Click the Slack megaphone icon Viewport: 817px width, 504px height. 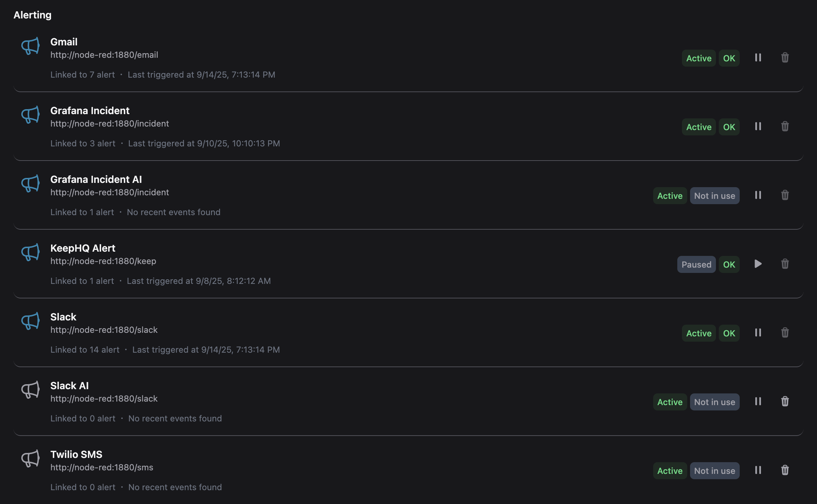tap(30, 321)
